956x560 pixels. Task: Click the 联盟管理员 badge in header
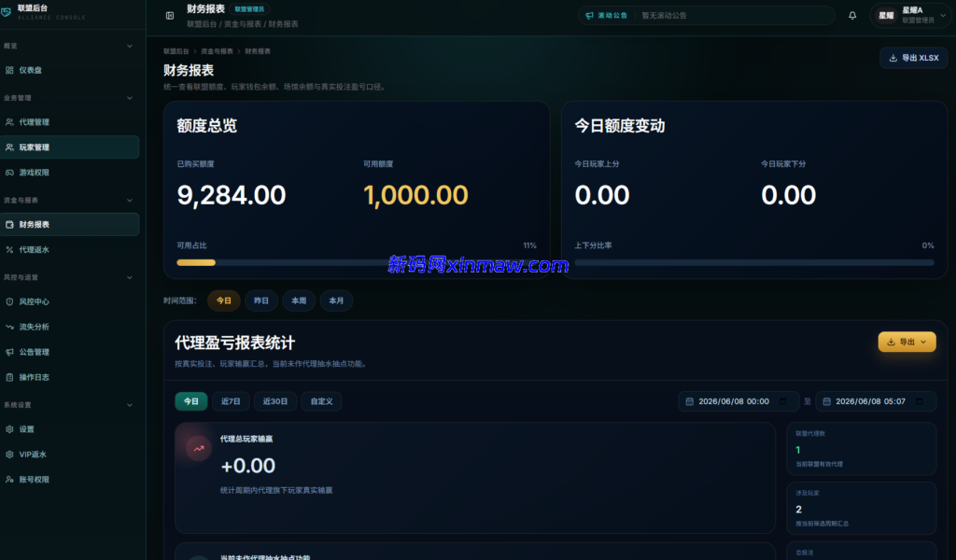click(x=249, y=9)
